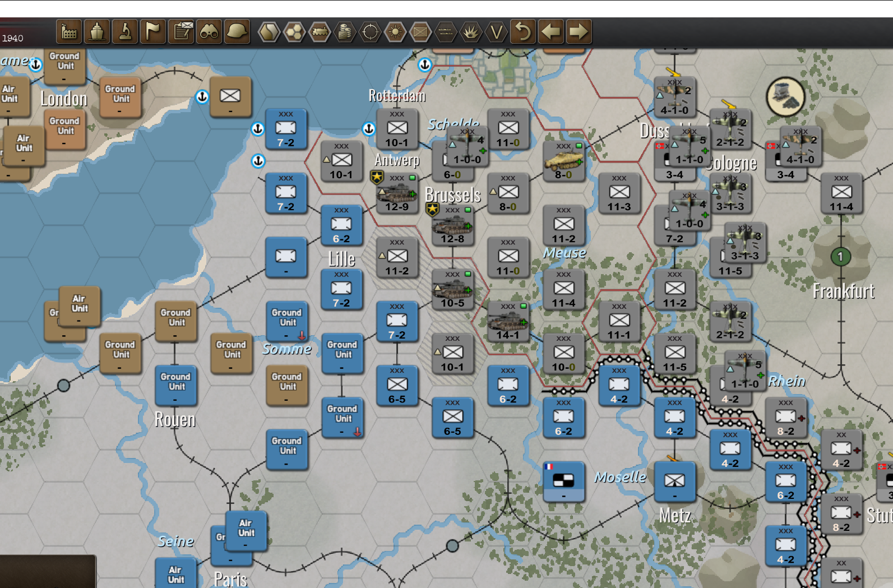Viewport: 893px width, 588px height.
Task: Open the diplomacy flag screen
Action: 153,31
